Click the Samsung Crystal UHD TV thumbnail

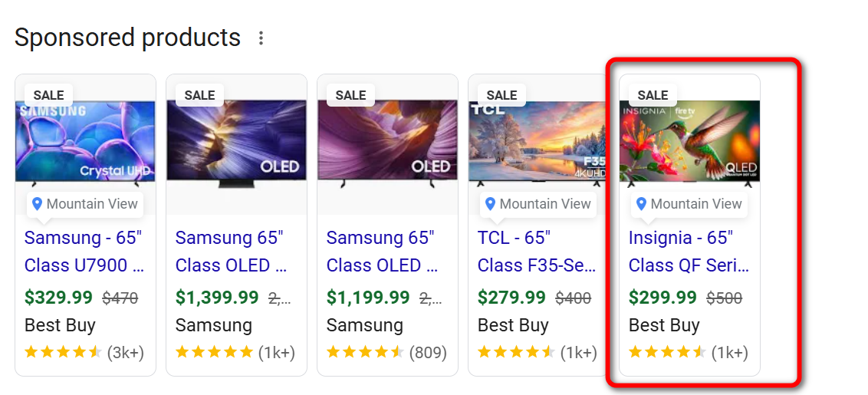(x=85, y=143)
